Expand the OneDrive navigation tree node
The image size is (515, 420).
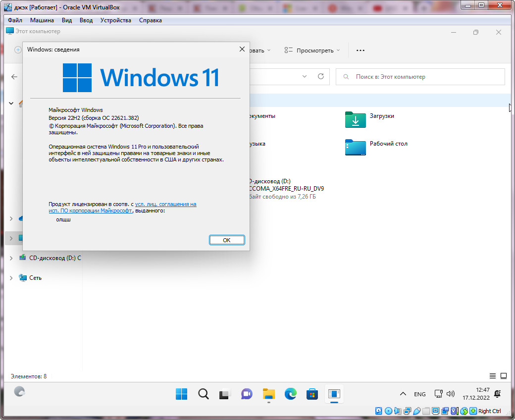coord(11,219)
